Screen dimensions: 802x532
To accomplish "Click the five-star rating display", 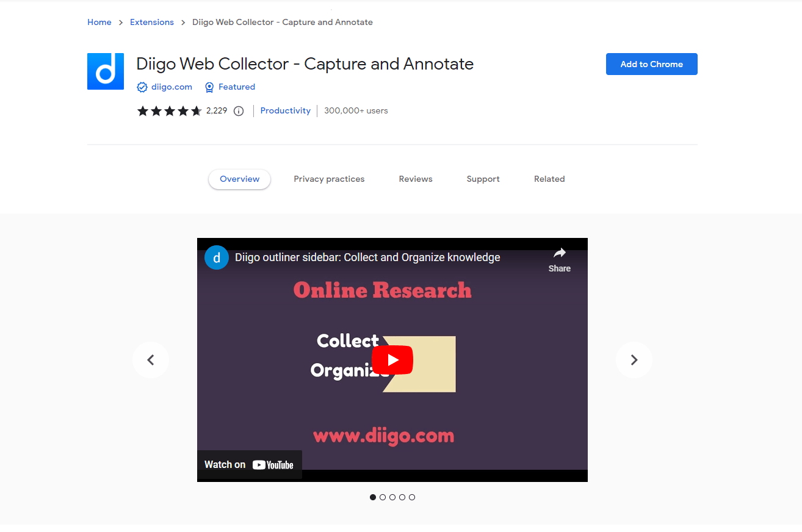I will coord(169,110).
